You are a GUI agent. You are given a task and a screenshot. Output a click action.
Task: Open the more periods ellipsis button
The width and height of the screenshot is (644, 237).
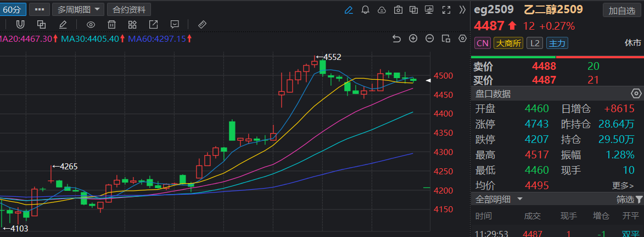click(x=40, y=9)
